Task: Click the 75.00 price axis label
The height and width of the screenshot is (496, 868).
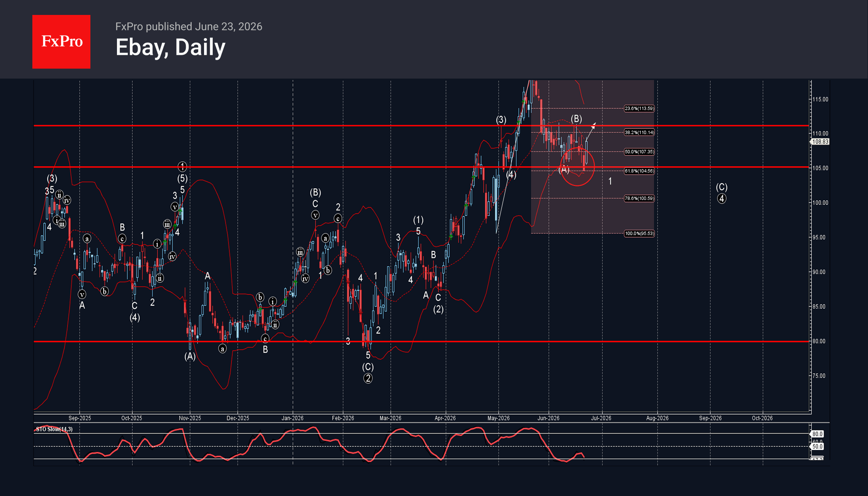Action: coord(819,376)
